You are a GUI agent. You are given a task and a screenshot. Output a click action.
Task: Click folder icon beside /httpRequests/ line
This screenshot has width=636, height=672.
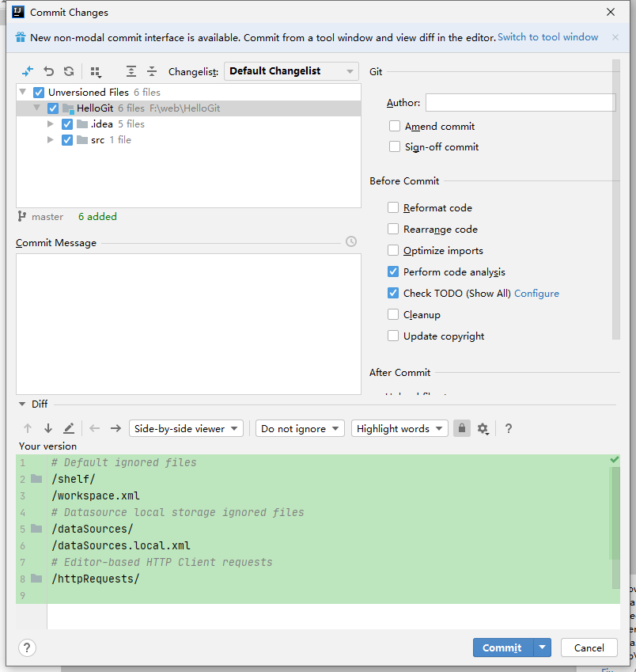(x=37, y=579)
